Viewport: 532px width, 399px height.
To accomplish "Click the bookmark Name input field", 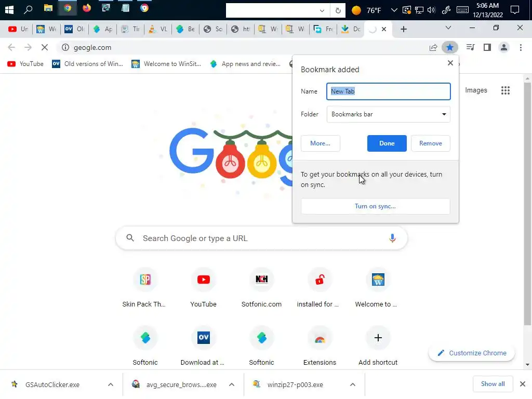I will point(388,91).
